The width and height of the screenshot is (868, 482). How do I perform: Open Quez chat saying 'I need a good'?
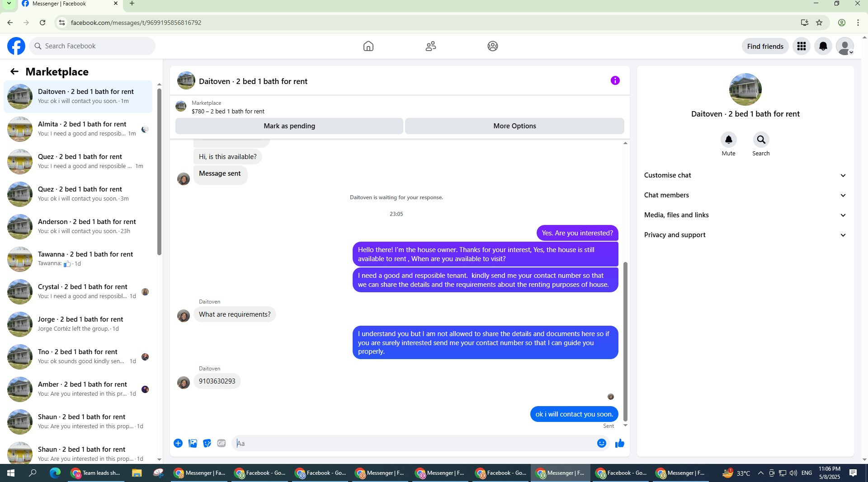pyautogui.click(x=78, y=161)
